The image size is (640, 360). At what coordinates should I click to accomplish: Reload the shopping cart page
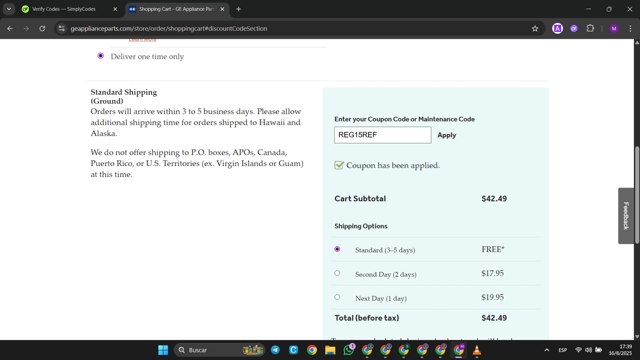[42, 29]
